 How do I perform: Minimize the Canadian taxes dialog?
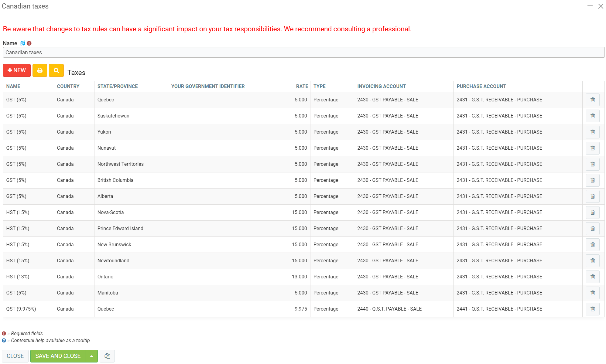click(590, 6)
